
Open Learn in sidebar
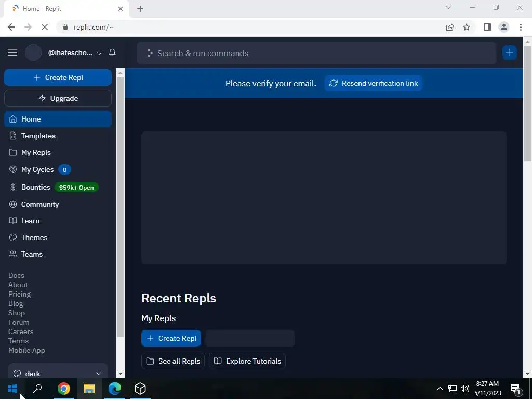(x=58, y=221)
